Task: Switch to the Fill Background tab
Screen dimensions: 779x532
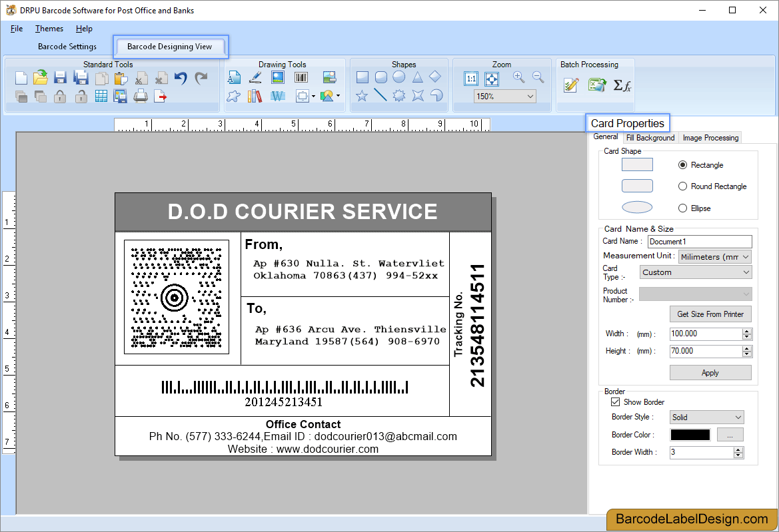Action: pos(650,137)
